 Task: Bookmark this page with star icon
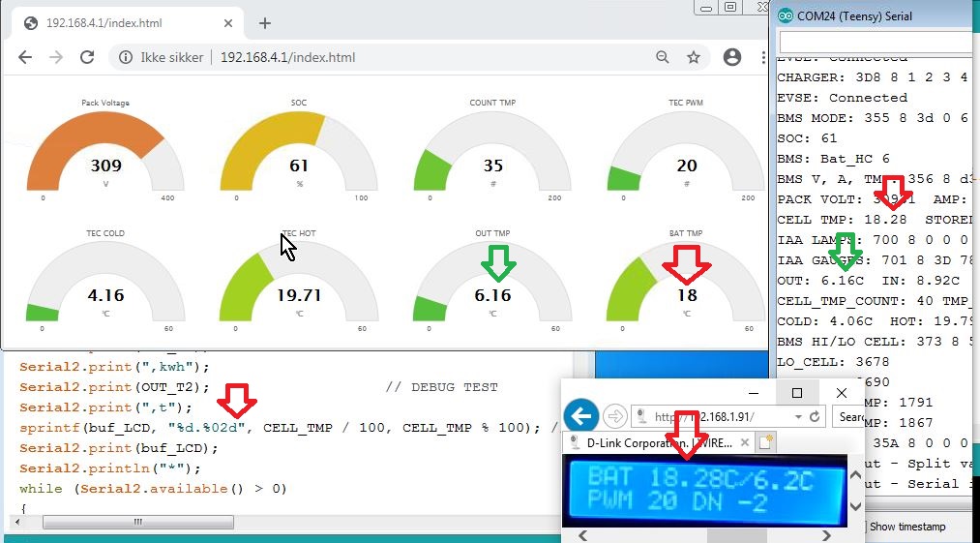pos(693,57)
